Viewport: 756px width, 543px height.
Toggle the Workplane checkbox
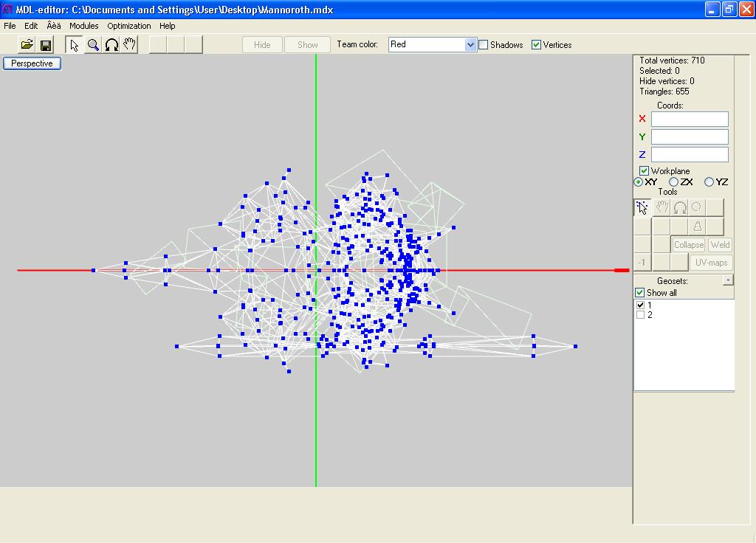[x=644, y=171]
